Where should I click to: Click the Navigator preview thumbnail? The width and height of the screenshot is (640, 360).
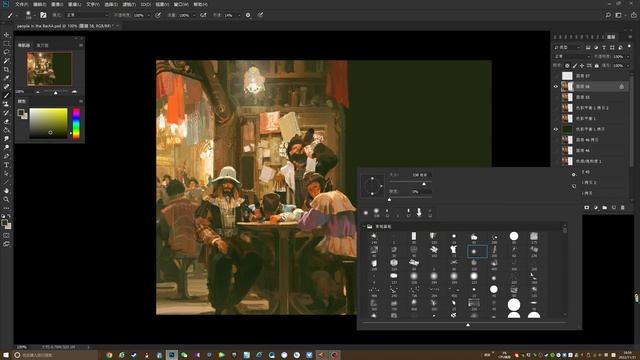pyautogui.click(x=49, y=69)
